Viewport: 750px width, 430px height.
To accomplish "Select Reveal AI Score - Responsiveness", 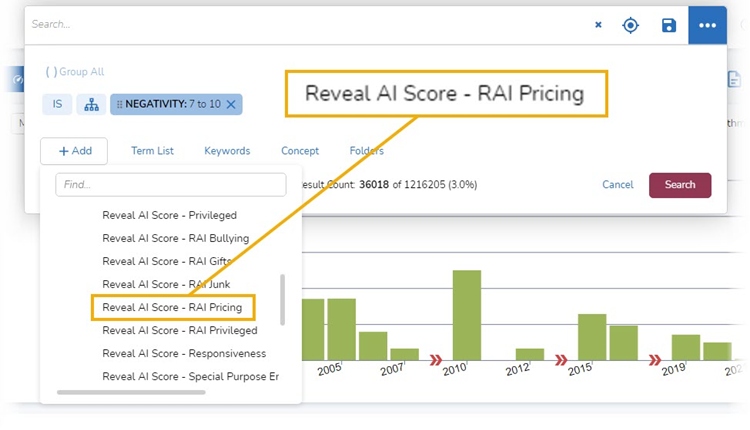I will 184,353.
